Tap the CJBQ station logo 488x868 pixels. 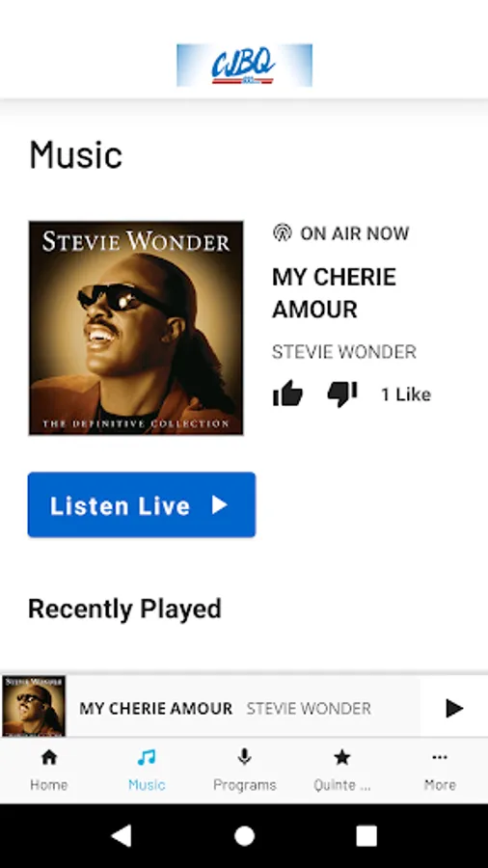(244, 66)
